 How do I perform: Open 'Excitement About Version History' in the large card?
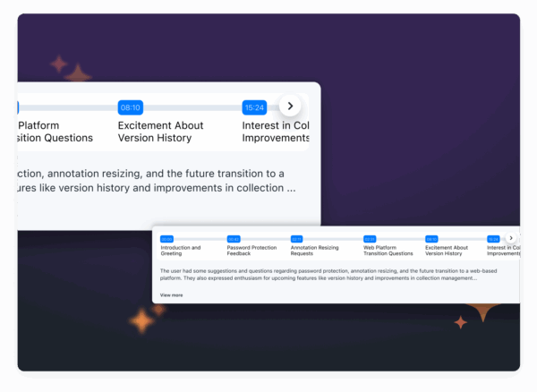click(x=160, y=132)
